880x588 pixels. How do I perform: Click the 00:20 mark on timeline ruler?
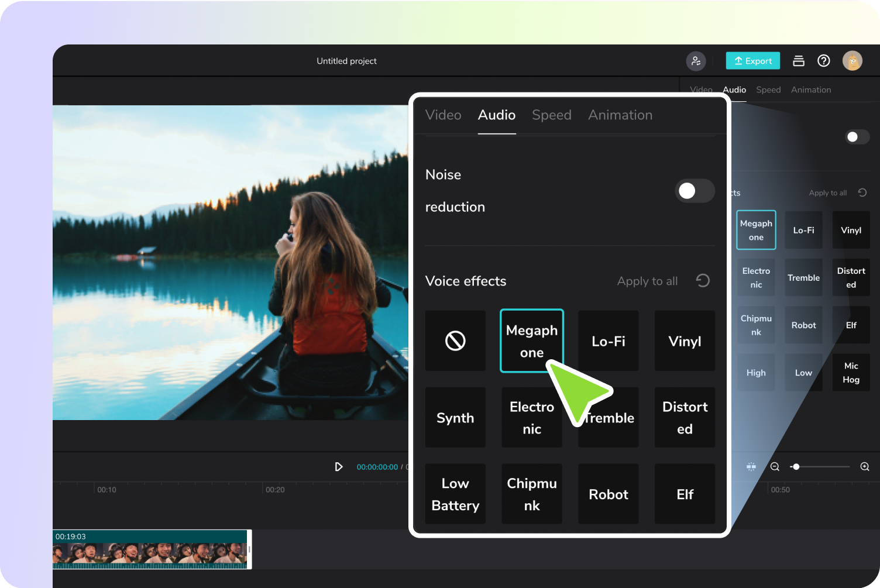(x=275, y=490)
